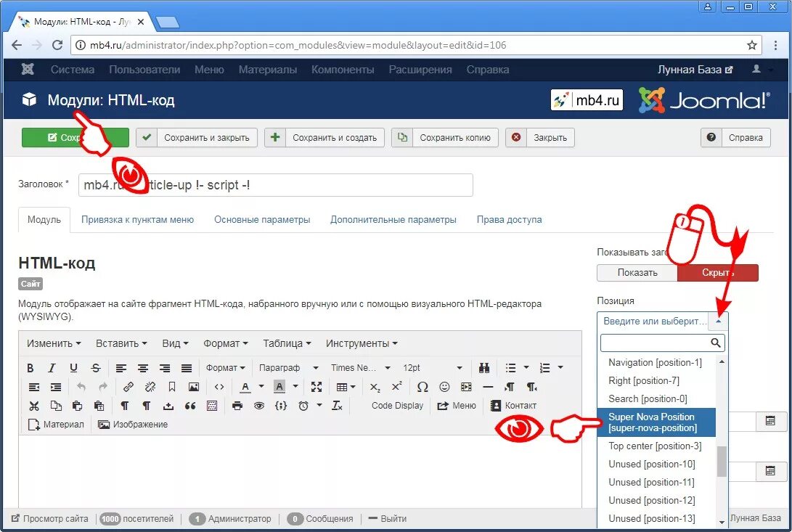
Task: Switch to Права доступа tab
Action: (x=509, y=220)
